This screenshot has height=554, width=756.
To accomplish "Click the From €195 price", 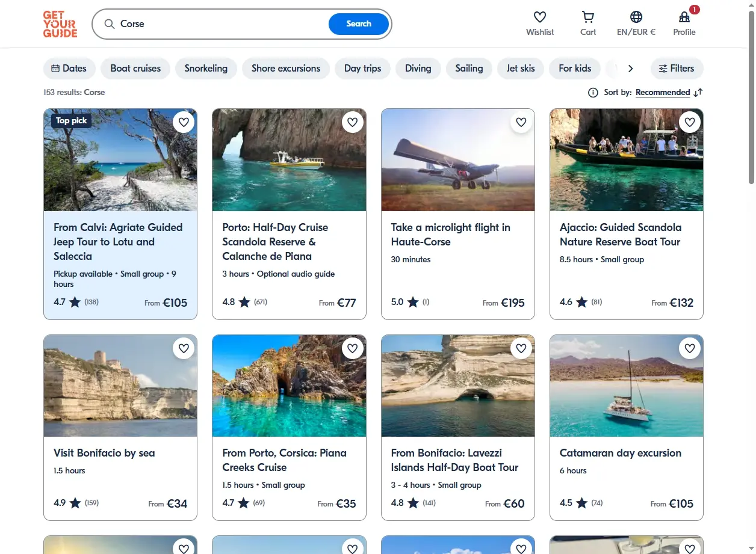I will click(x=504, y=303).
